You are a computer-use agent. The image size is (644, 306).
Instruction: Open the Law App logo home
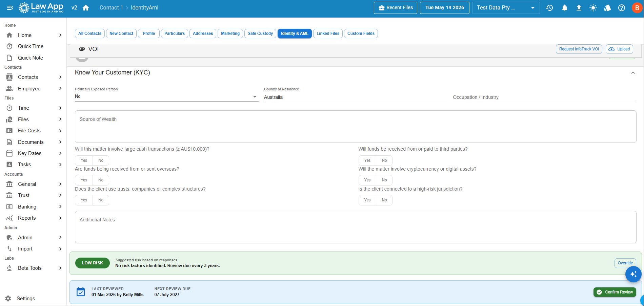(41, 7)
